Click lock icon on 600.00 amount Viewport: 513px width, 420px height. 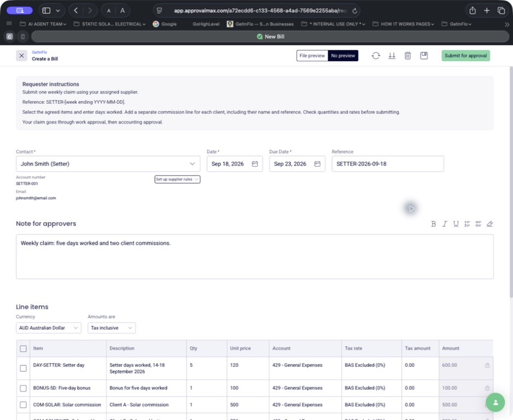pyautogui.click(x=487, y=365)
